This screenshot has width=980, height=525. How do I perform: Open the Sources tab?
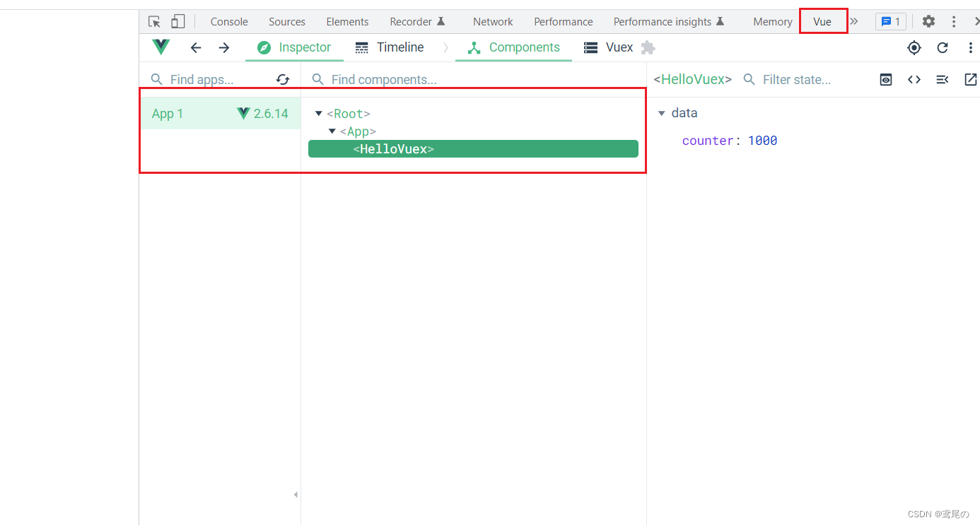(x=287, y=22)
